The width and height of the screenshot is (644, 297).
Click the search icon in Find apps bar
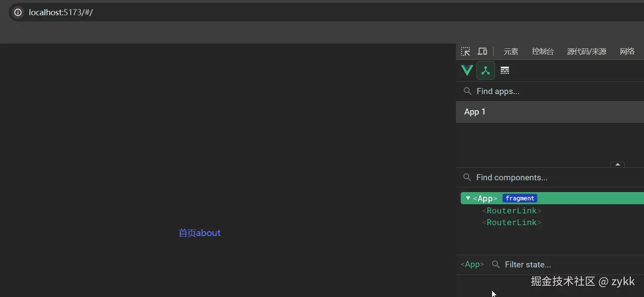click(x=467, y=91)
